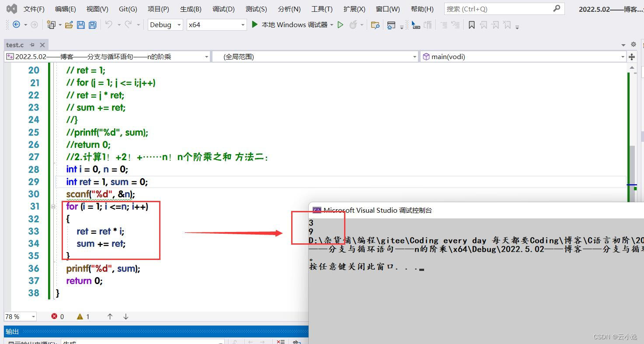Viewport: 644px width, 344px height.
Task: Open the x64 platform dropdown
Action: pos(216,25)
